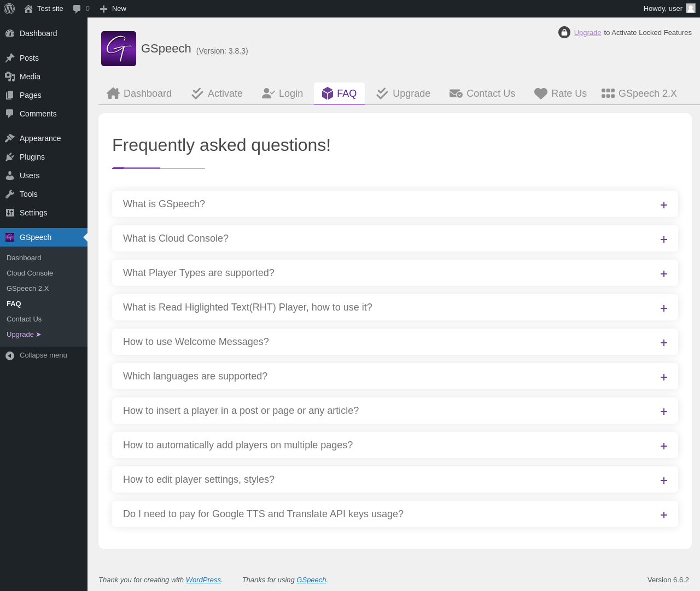
Task: Click the GSpeech purple logo
Action: coord(119,49)
